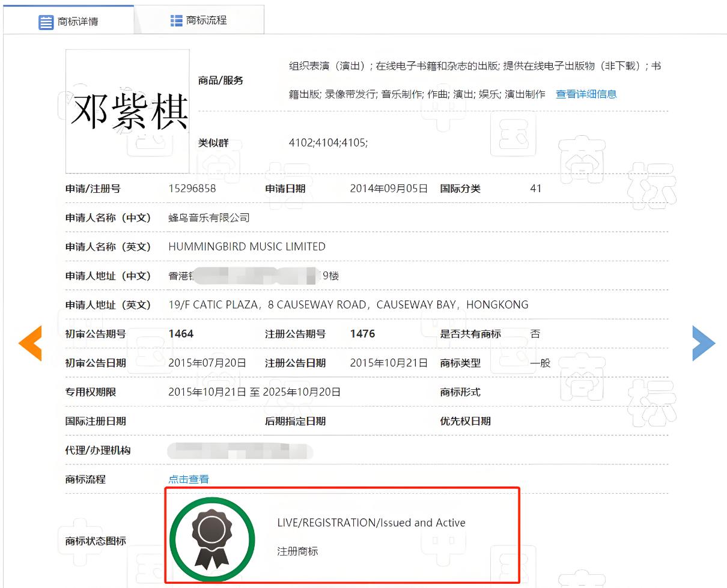Select application date 2014年09月05日
This screenshot has width=727, height=588.
389,189
